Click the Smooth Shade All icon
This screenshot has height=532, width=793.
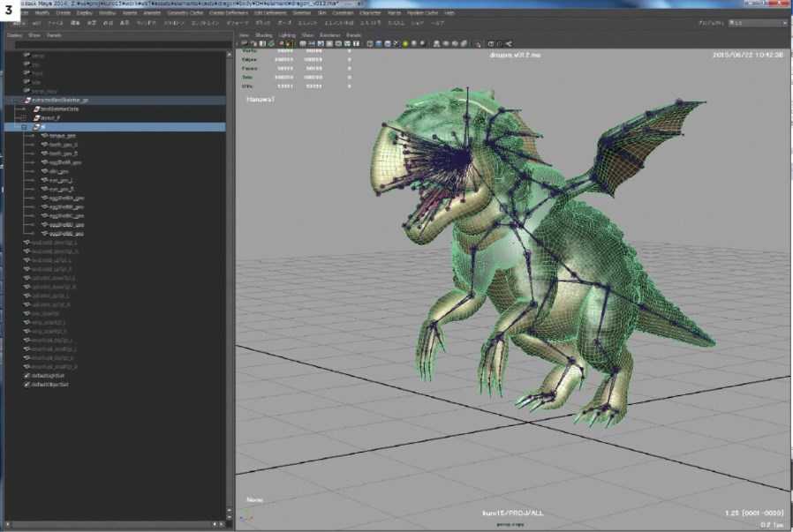tap(379, 44)
